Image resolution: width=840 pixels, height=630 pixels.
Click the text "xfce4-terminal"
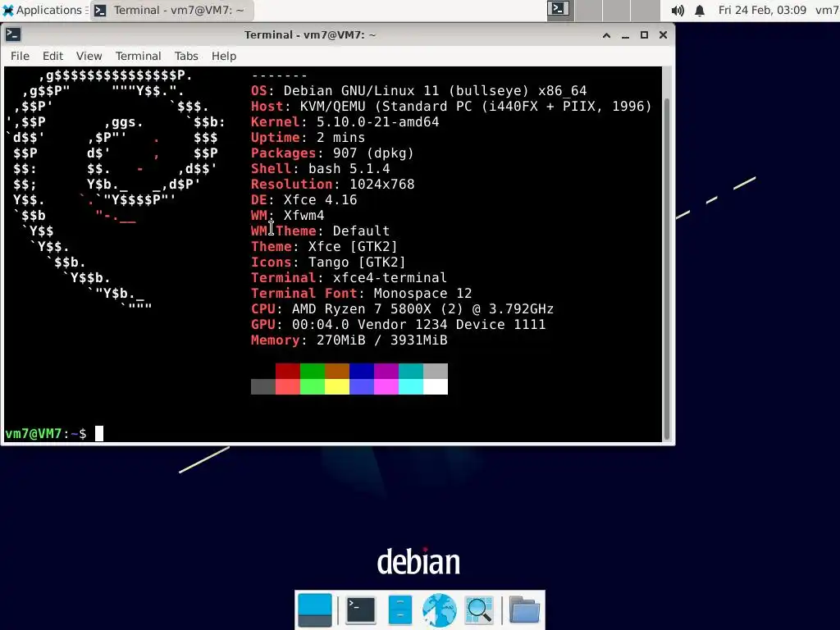click(390, 278)
